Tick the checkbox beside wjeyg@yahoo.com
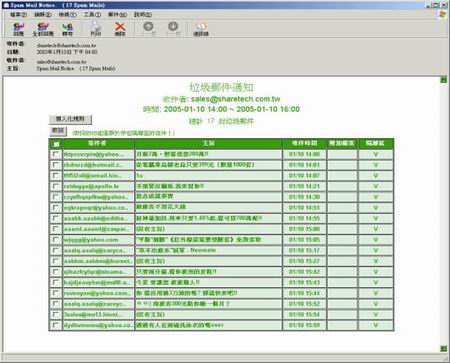This screenshot has height=363, width=450. coord(56,239)
